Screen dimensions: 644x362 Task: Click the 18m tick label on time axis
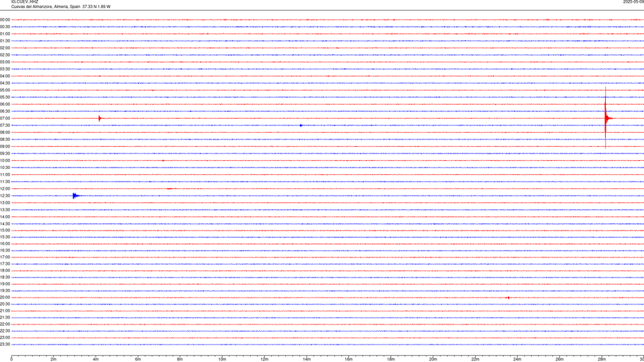point(390,359)
